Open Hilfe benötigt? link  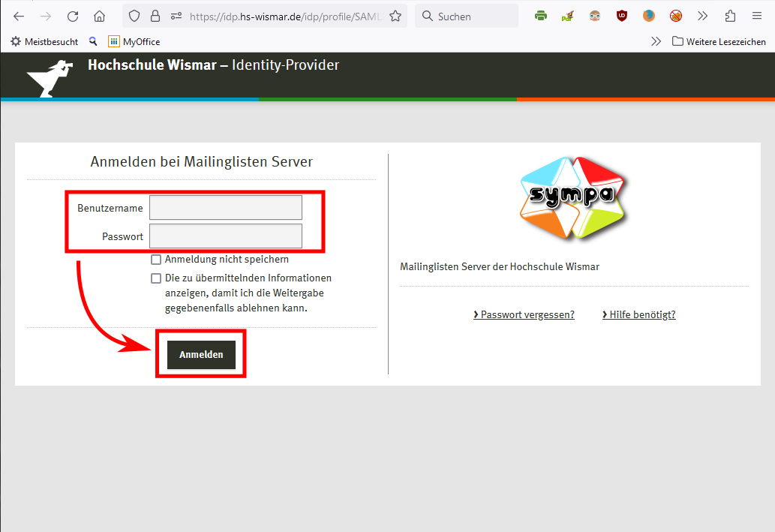pos(639,314)
